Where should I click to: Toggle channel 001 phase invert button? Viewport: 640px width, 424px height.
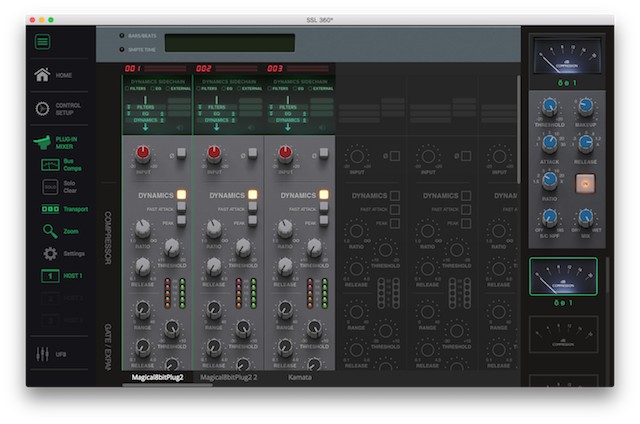pos(181,153)
